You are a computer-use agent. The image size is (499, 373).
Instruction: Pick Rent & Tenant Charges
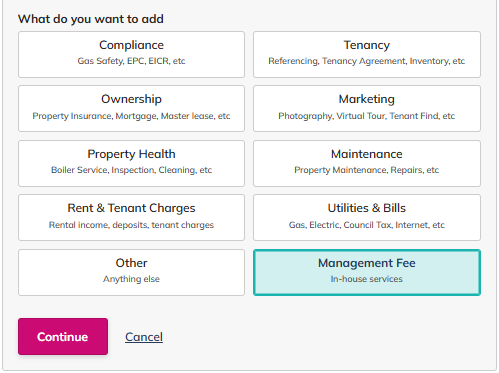131,217
